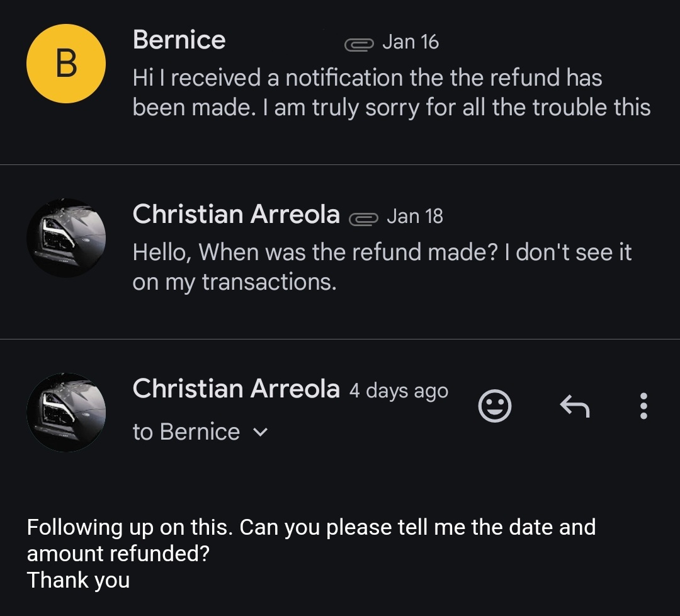Click the "to Bernice" recipient line
Image resolution: width=680 pixels, height=616 pixels.
point(186,432)
